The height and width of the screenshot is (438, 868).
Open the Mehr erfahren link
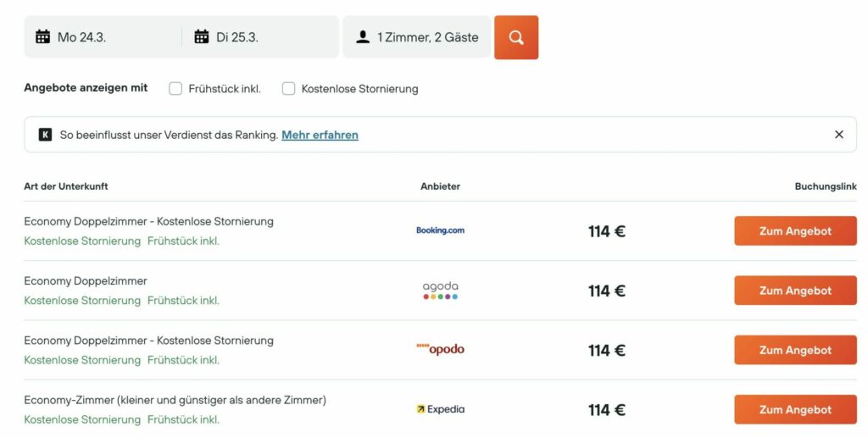[320, 135]
